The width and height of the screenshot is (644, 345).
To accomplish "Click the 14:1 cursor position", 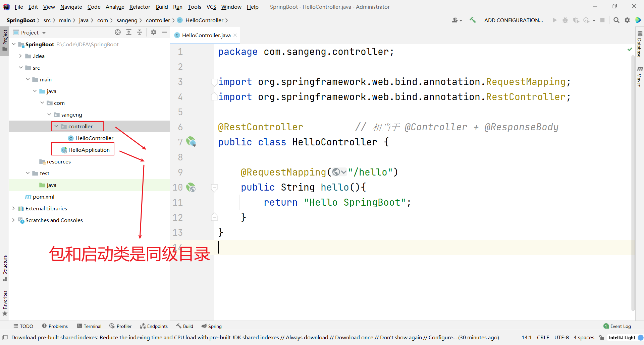I will (527, 338).
